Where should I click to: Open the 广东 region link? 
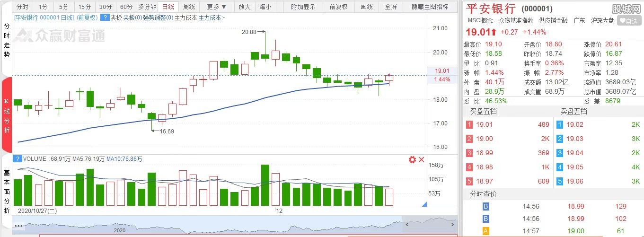579,21
